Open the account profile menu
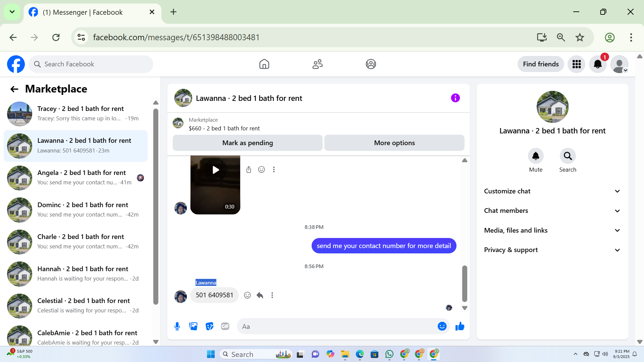 click(x=619, y=64)
